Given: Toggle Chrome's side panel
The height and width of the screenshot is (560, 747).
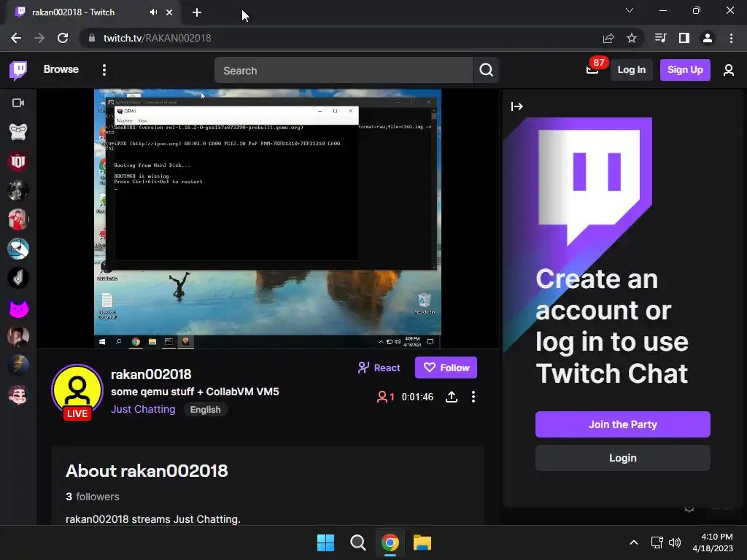Looking at the screenshot, I should click(684, 38).
